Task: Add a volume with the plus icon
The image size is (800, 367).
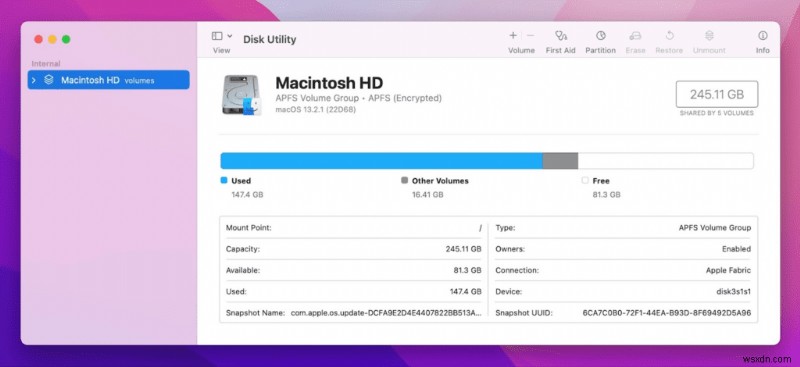Action: (x=513, y=35)
